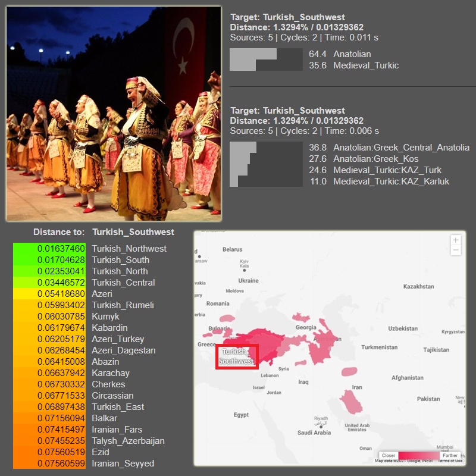The width and height of the screenshot is (476, 476).
Task: Select Anatolian:Greek_Central_Anatolia result
Action: pyautogui.click(x=401, y=148)
